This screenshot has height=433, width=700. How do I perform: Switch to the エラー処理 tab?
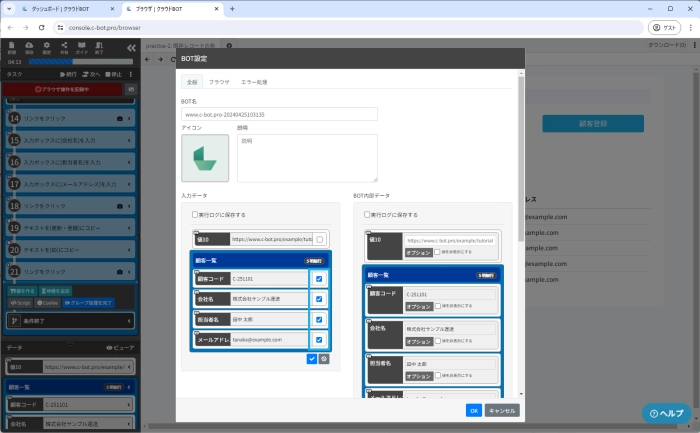(254, 81)
